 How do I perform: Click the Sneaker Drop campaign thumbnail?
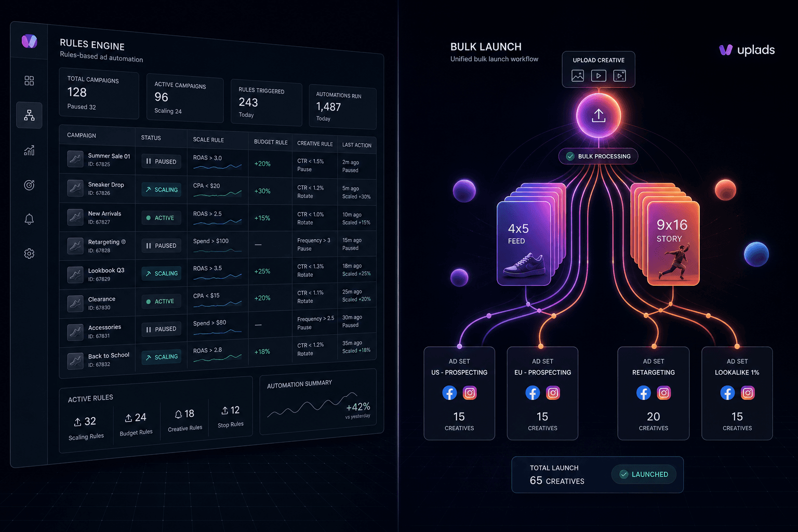click(x=75, y=188)
